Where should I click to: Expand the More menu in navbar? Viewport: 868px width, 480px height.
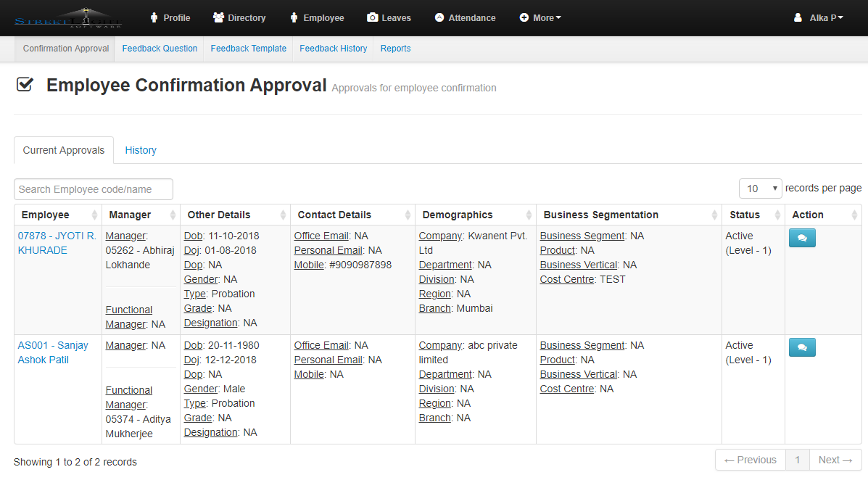[x=540, y=18]
